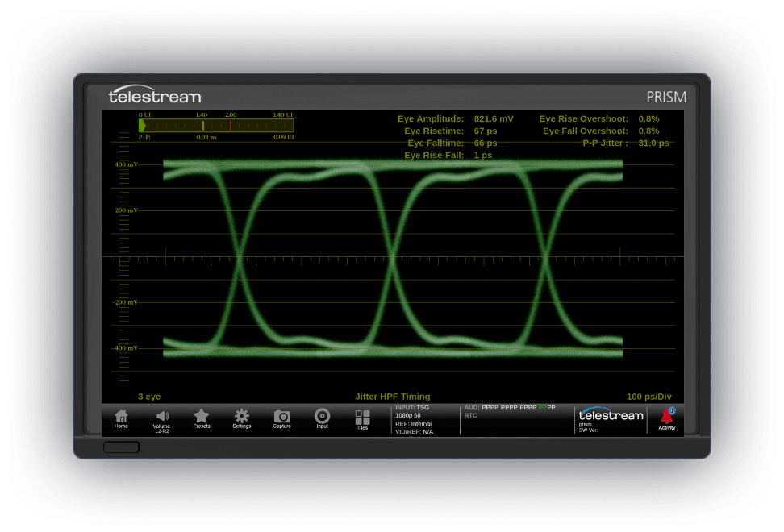Viewport: 784px width, 532px height.
Task: Click the Capture camera icon
Action: (x=282, y=419)
